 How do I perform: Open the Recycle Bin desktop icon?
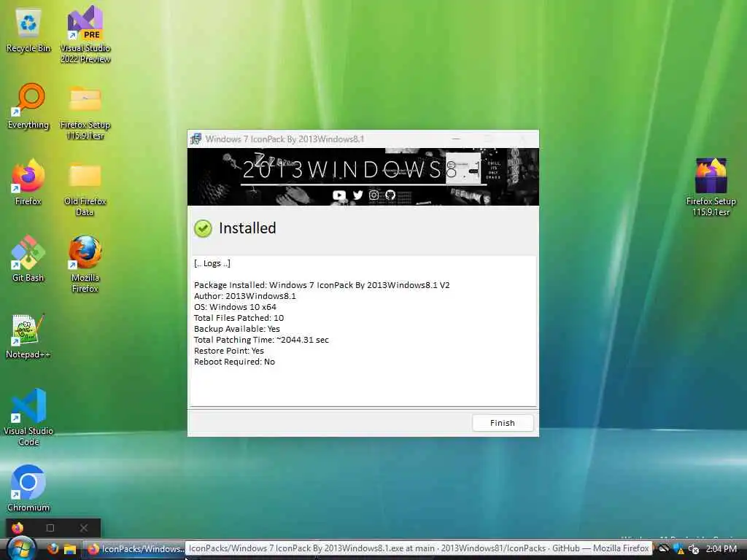pos(28,31)
